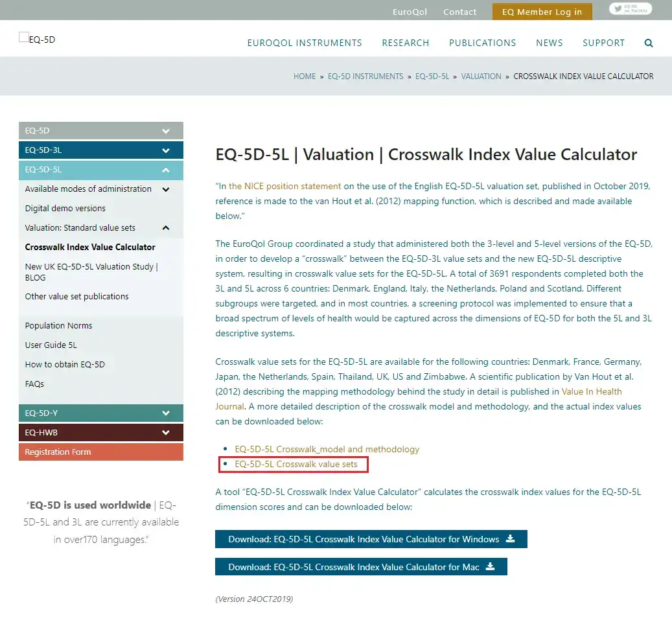Open Crosswalk Index Value Calculator sidebar item
The image size is (672, 622).
(90, 247)
